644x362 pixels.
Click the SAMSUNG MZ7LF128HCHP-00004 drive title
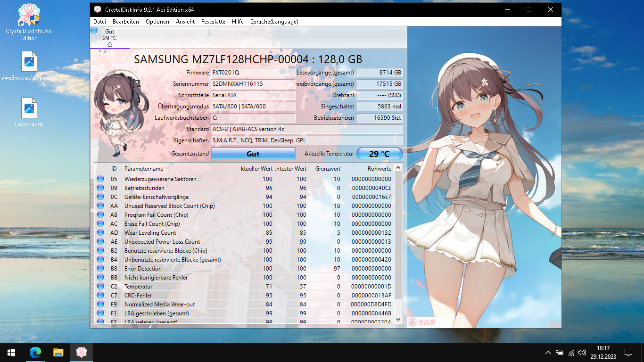[x=248, y=59]
